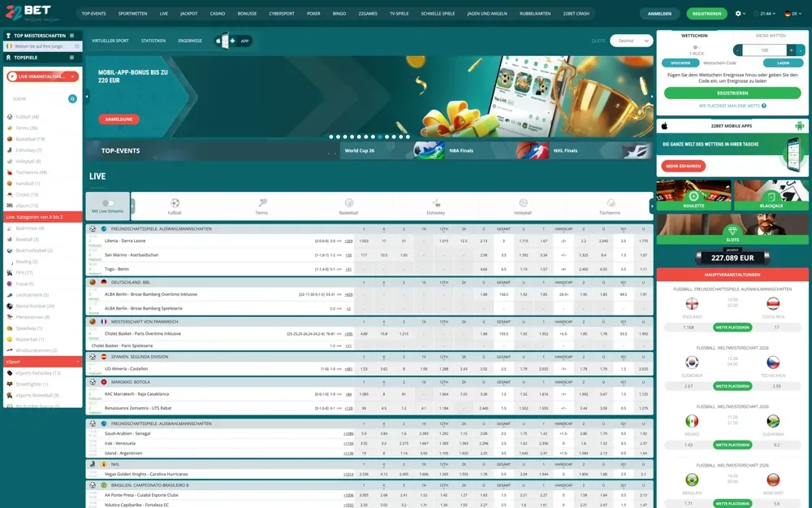Click the search magnifier icon beside Suche
This screenshot has height=508, width=812.
(x=72, y=98)
